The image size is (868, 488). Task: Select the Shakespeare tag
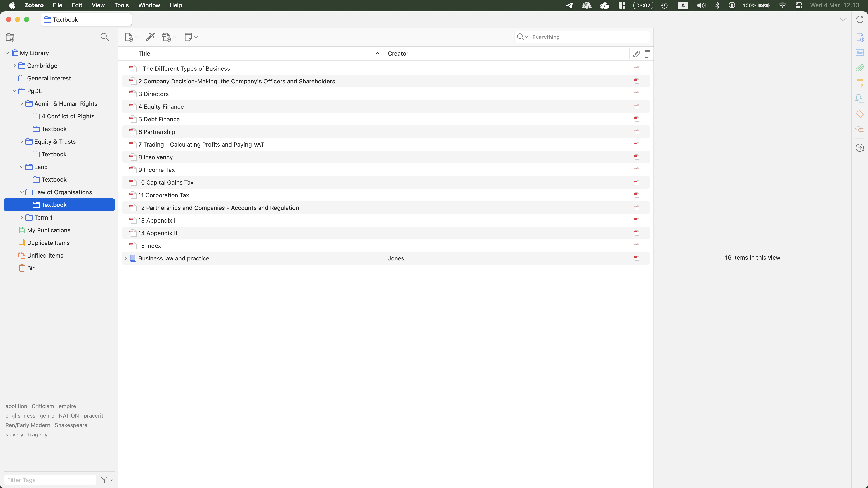click(x=71, y=425)
